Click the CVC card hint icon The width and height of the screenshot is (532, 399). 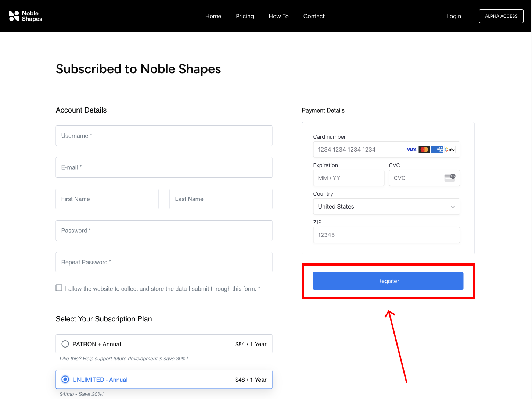450,177
